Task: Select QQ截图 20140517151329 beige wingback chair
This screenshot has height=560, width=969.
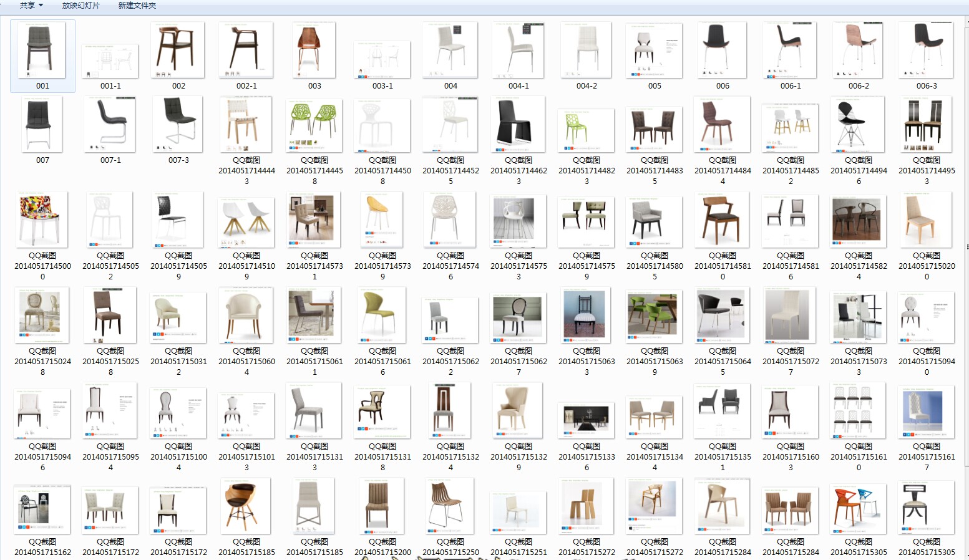Action: [x=519, y=410]
